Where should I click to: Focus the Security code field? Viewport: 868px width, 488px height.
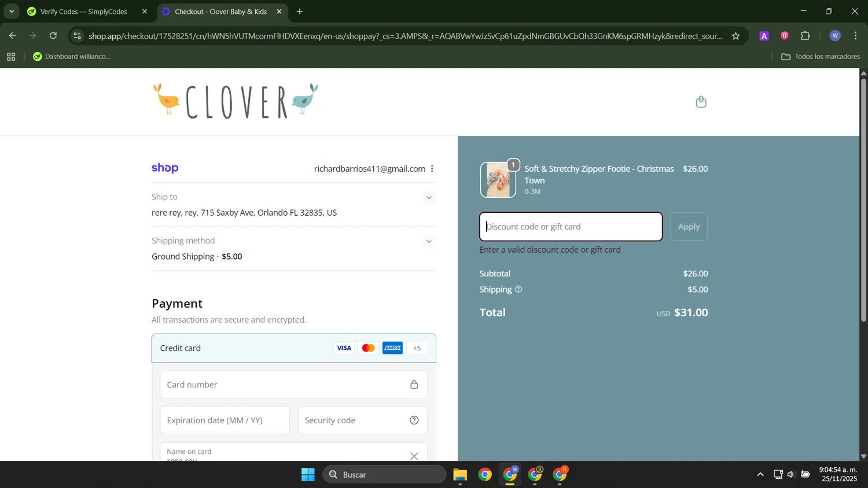(x=362, y=420)
